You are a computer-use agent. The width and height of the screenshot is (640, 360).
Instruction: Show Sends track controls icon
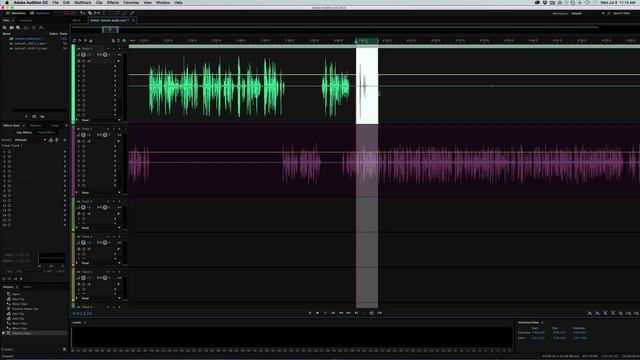[85, 41]
